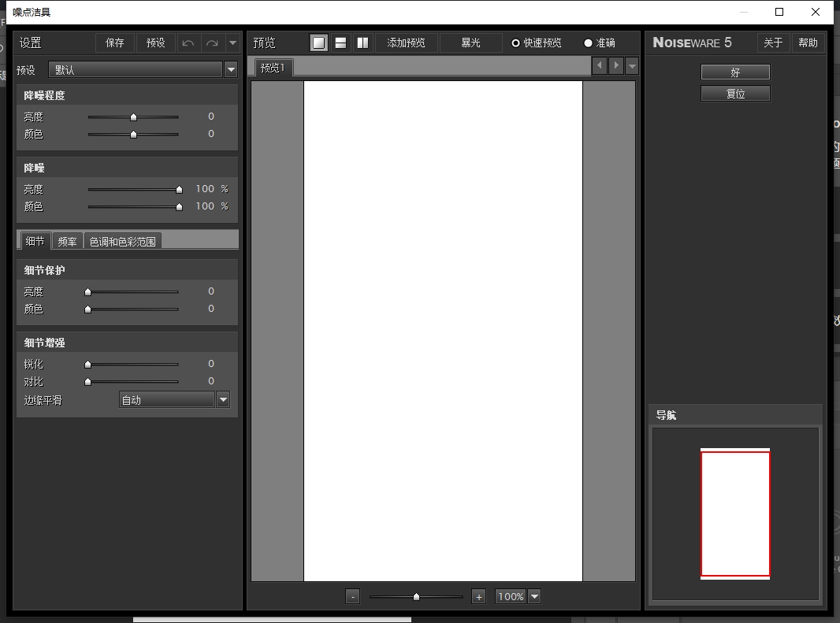Switch to the 频率 tab
The image size is (840, 623).
pos(68,240)
